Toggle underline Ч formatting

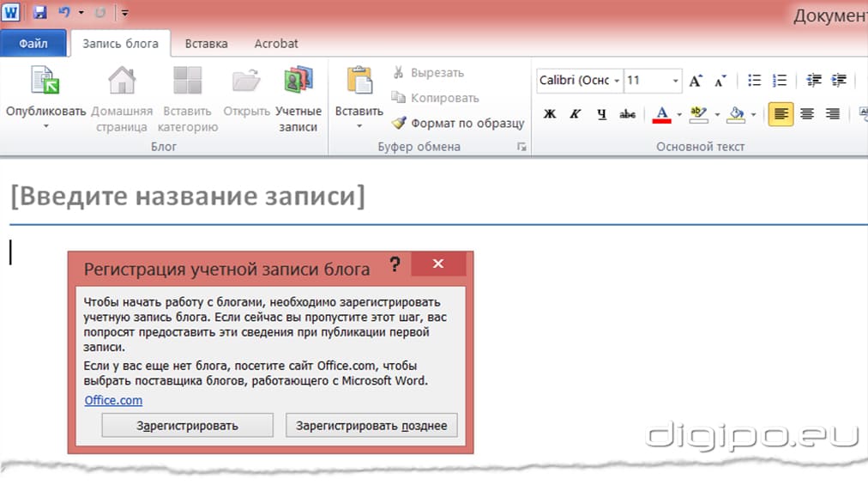coord(602,114)
